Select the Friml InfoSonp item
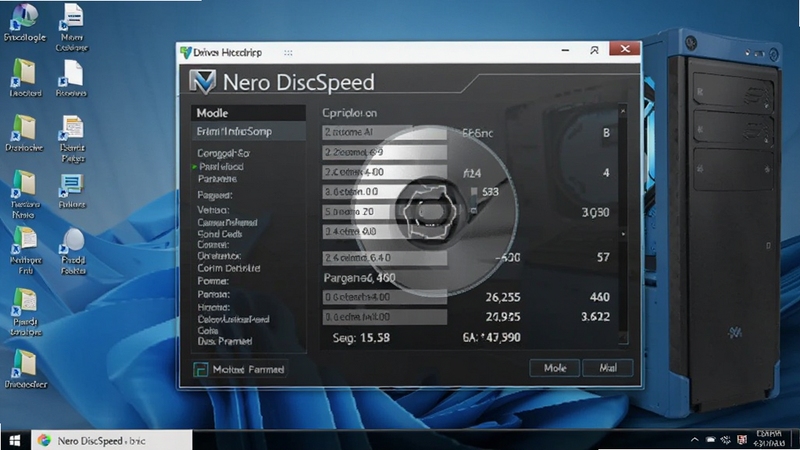 coord(248,132)
